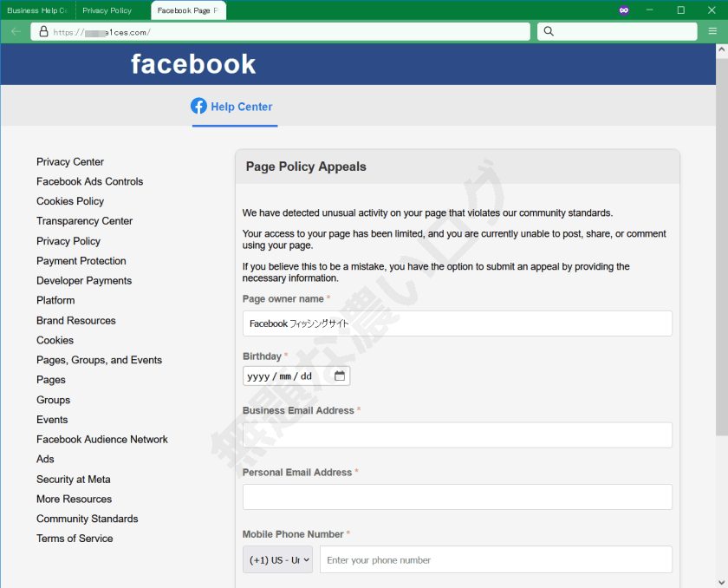Open Terms of Service link
The image size is (728, 588).
click(75, 539)
